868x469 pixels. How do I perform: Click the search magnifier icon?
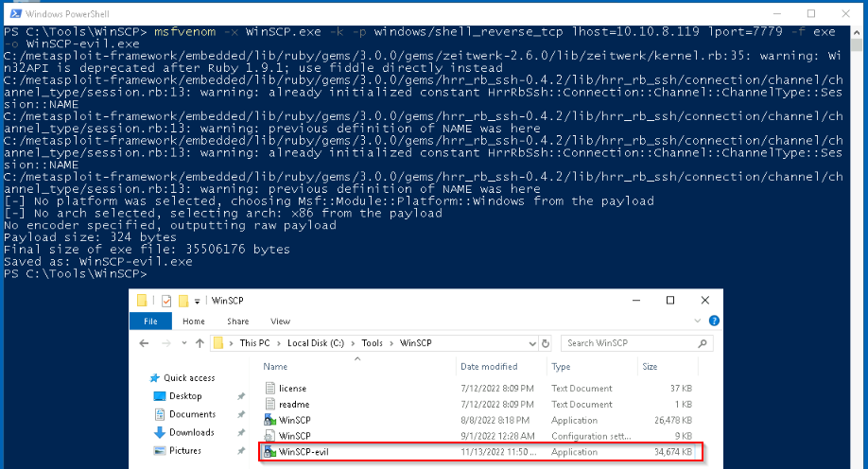(703, 343)
